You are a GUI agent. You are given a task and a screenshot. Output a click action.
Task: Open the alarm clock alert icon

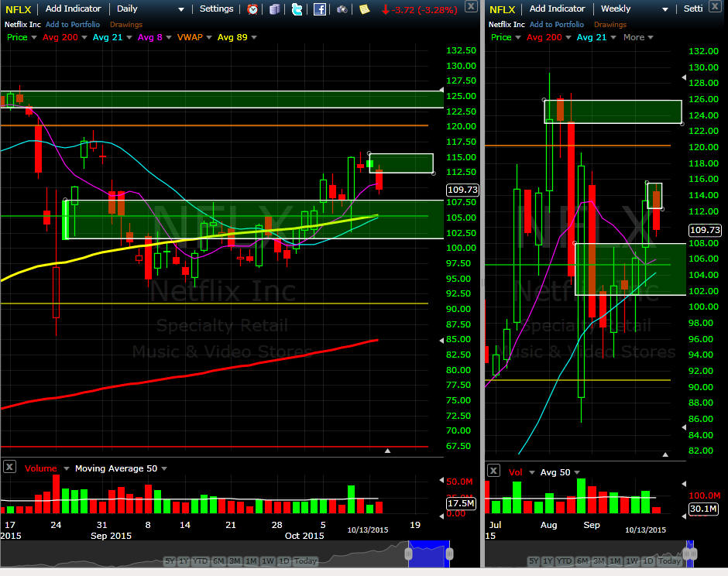252,9
